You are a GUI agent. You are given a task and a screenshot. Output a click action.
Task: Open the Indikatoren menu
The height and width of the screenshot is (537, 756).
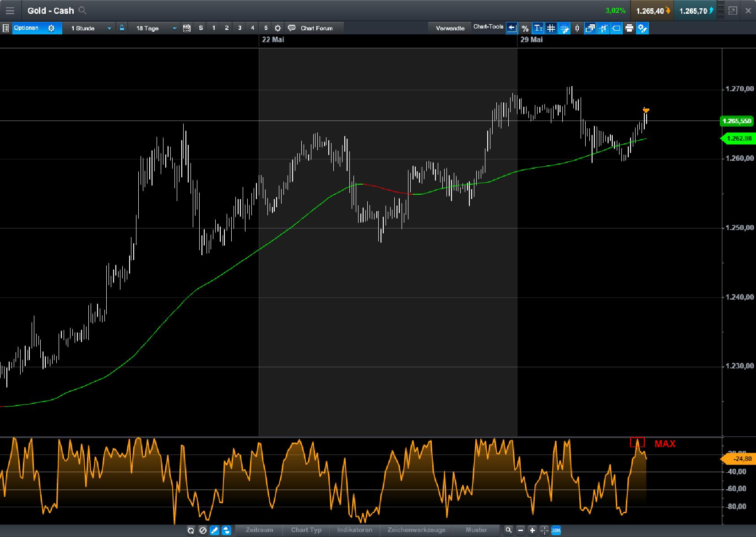(x=354, y=530)
